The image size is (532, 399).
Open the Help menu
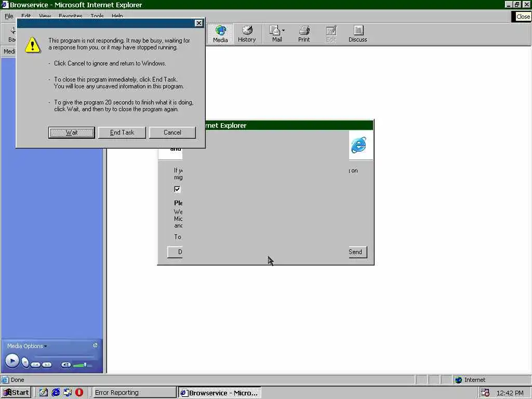coord(117,16)
